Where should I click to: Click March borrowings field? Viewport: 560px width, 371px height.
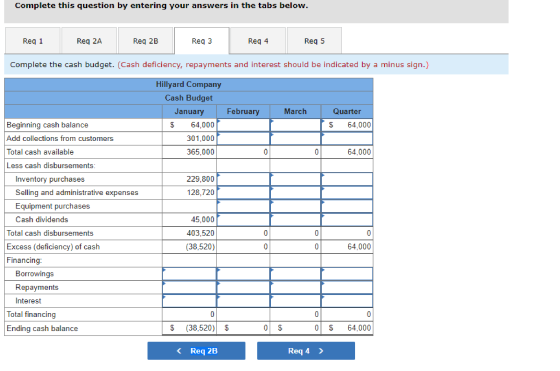[x=295, y=274]
